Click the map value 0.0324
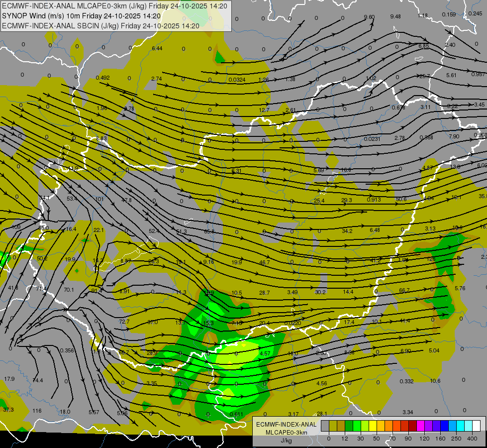 coord(237,80)
